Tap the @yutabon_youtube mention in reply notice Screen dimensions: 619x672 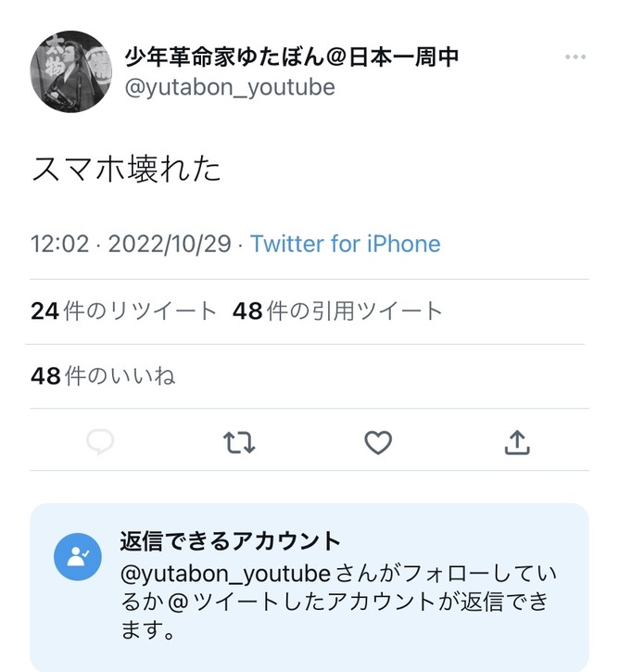tap(226, 575)
